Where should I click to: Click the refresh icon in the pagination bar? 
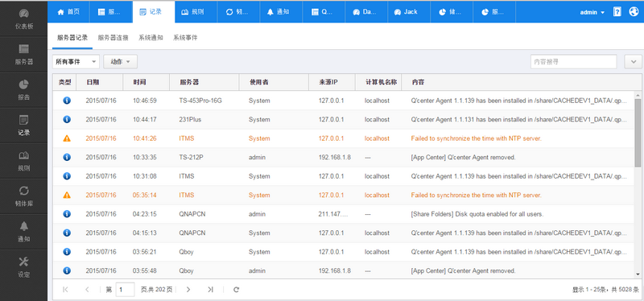click(236, 290)
